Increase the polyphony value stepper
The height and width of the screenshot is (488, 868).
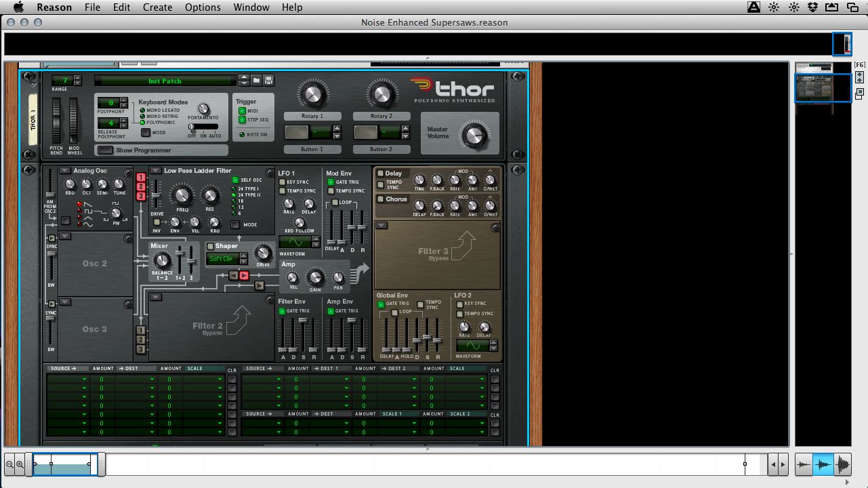point(123,100)
